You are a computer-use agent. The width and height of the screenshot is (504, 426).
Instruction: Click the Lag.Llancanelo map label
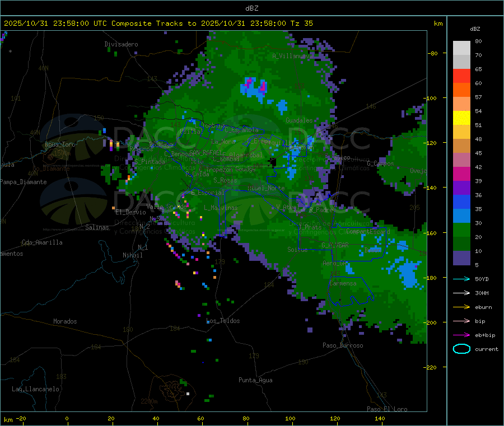(x=35, y=389)
